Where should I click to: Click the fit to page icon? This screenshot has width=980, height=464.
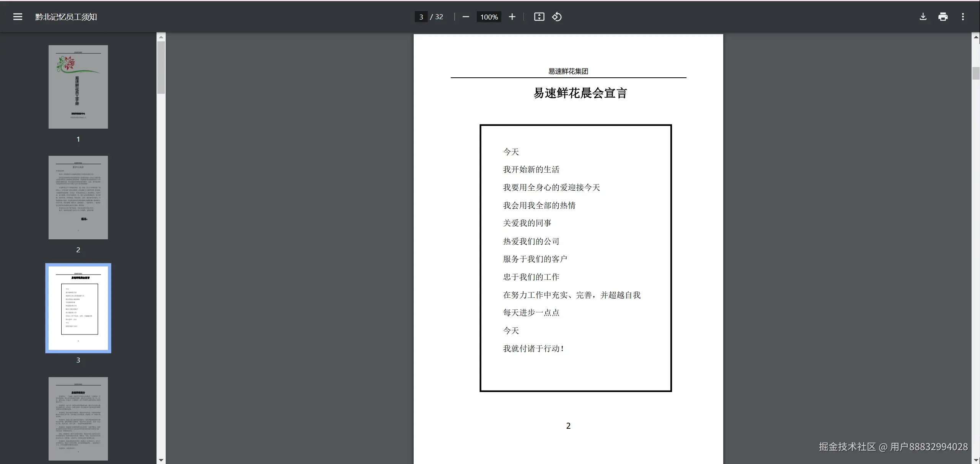539,17
